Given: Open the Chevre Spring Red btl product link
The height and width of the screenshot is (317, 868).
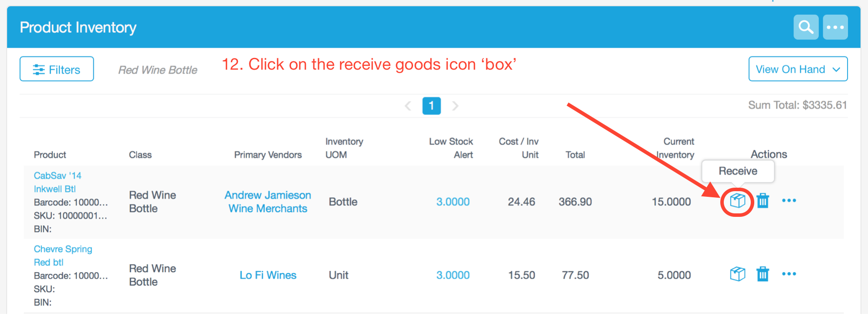Looking at the screenshot, I should [x=63, y=256].
